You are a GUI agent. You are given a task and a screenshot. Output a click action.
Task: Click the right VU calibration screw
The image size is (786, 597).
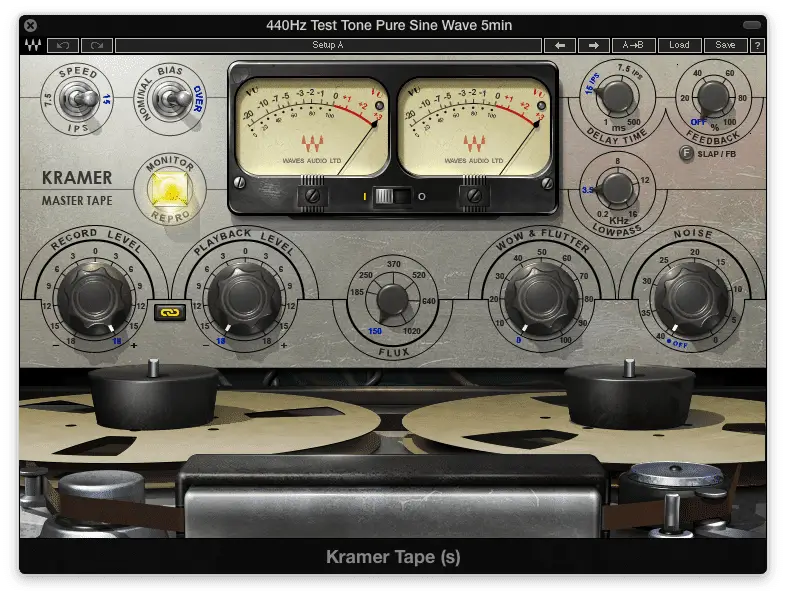tap(474, 195)
